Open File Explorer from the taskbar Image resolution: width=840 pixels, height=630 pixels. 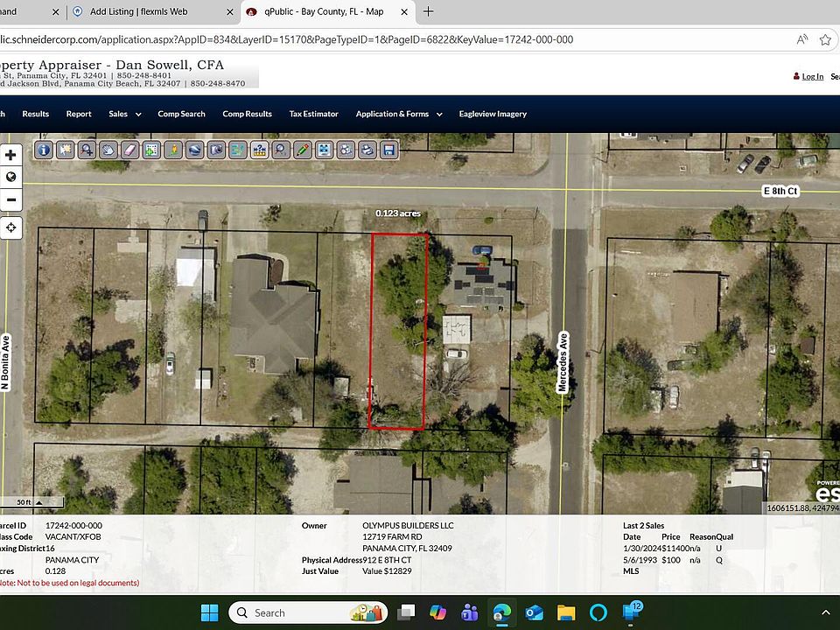tap(566, 612)
